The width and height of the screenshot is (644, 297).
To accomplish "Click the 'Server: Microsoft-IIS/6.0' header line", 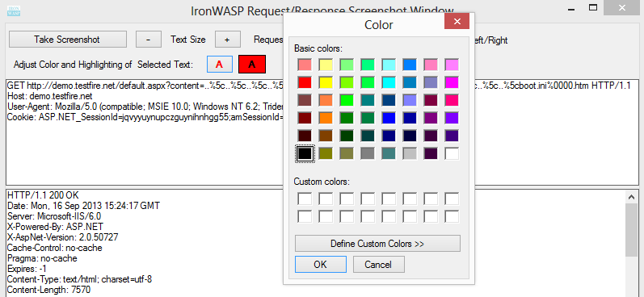I will tap(54, 215).
